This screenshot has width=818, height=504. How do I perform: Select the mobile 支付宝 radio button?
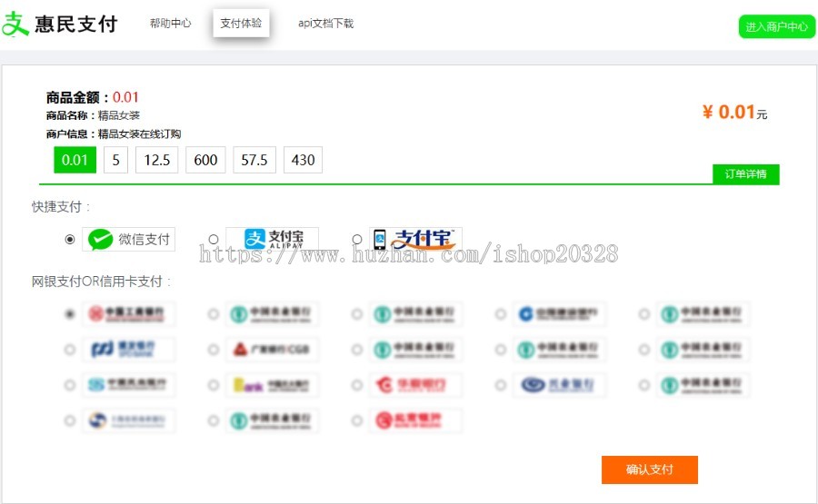[357, 239]
